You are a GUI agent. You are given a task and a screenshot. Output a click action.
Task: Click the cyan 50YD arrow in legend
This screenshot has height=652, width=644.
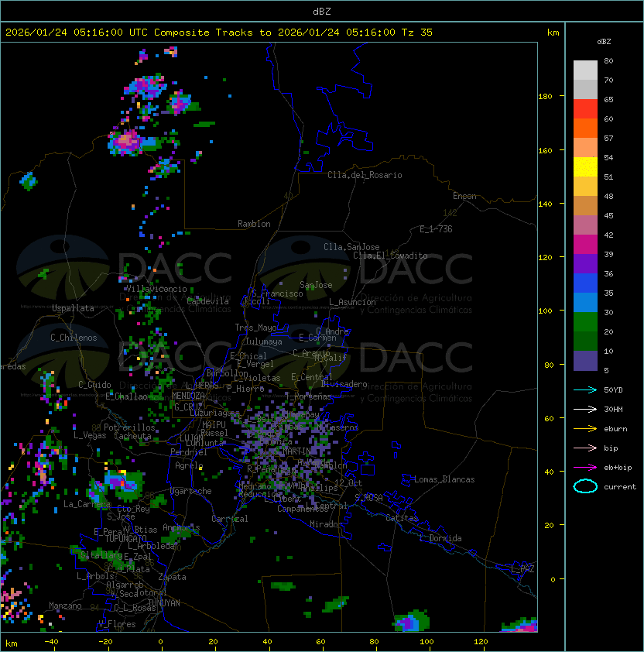click(585, 389)
